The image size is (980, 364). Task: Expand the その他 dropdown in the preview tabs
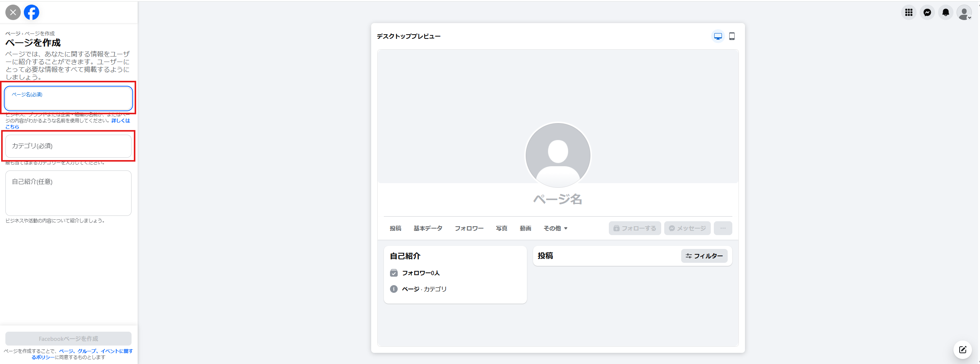(x=555, y=228)
